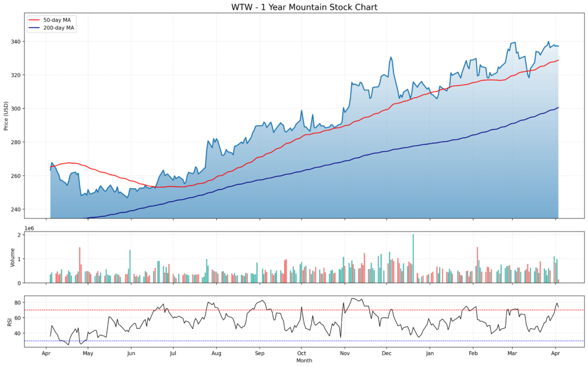Click the "Volume" axis label
The width and height of the screenshot is (588, 367).
13,257
